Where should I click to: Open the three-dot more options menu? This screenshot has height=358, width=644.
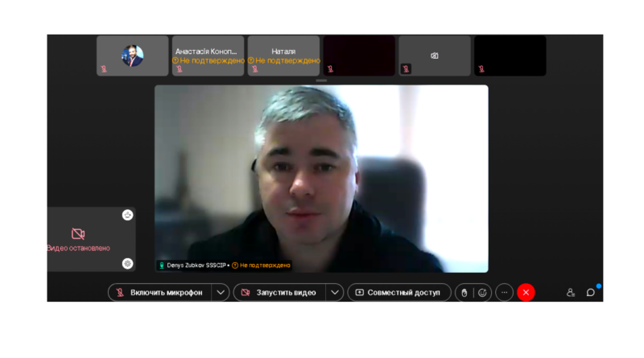[505, 293]
